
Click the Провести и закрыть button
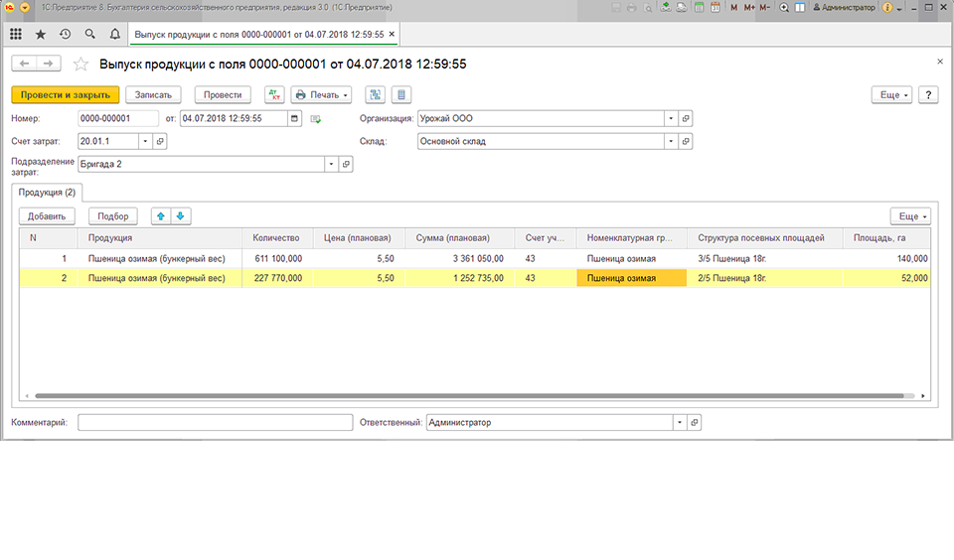pos(66,95)
